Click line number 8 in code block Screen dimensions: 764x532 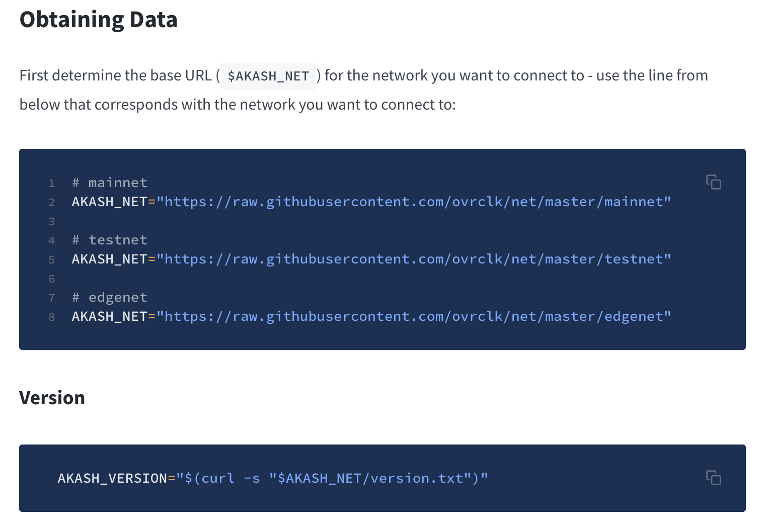[51, 317]
